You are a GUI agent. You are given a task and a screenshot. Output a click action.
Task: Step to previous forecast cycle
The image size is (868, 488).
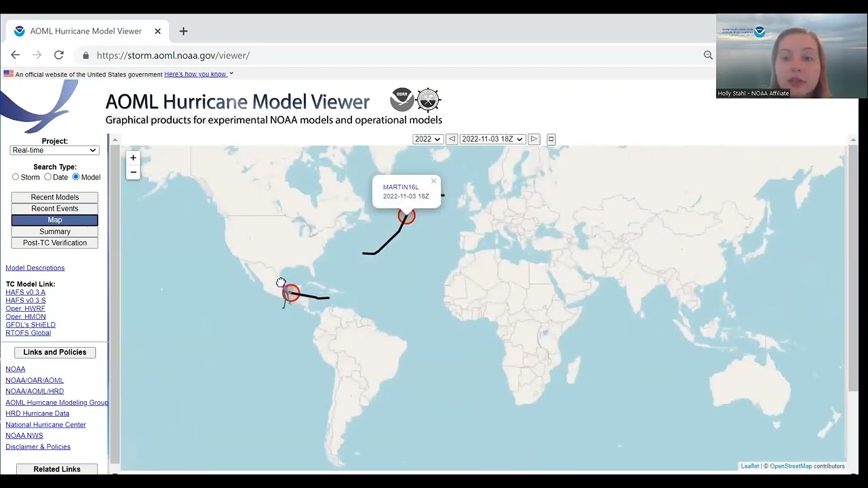(x=452, y=139)
